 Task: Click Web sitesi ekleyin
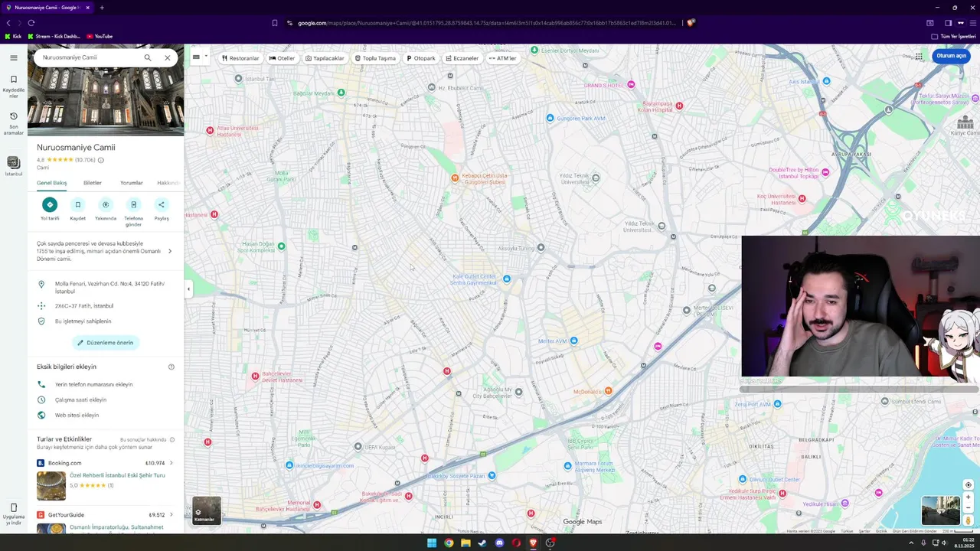click(x=106, y=415)
